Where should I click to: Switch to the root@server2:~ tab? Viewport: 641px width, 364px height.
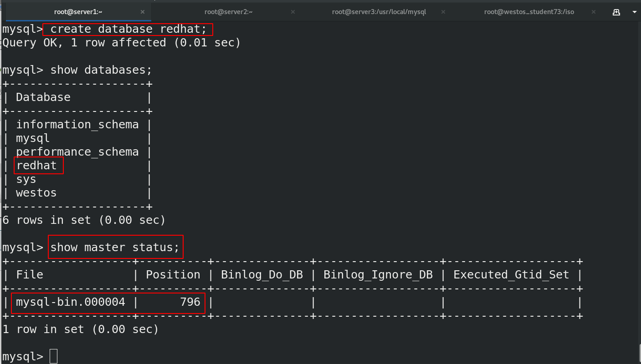(228, 12)
